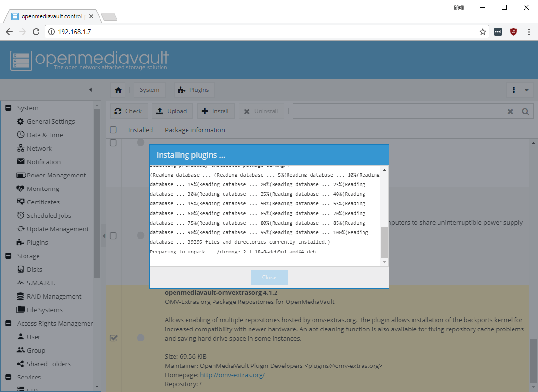The height and width of the screenshot is (392, 538).
Task: Collapse the navigation sidebar with arrow
Action: click(90, 89)
